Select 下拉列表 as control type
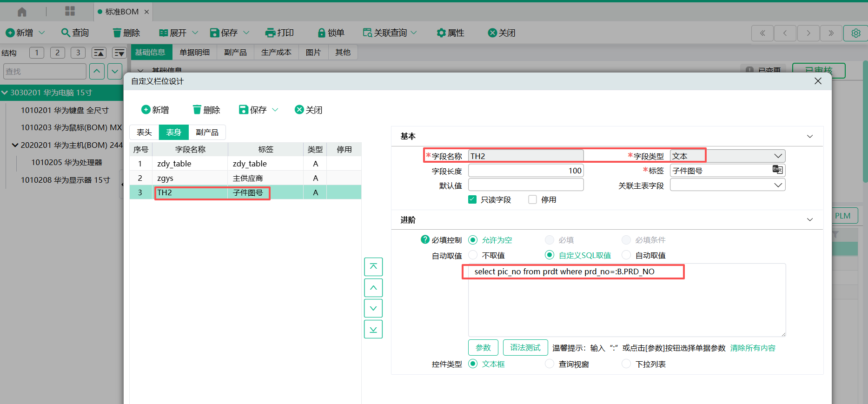The height and width of the screenshot is (404, 868). [x=626, y=364]
